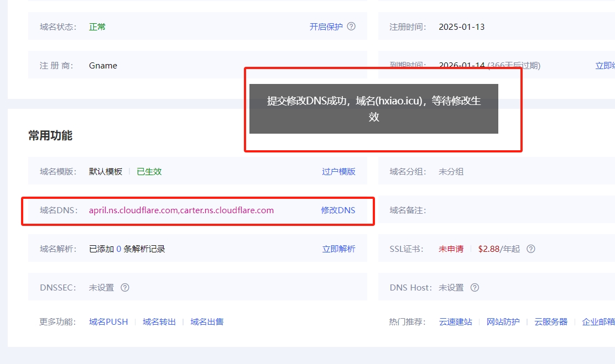Click the cloudflare nameserver text

click(x=181, y=210)
